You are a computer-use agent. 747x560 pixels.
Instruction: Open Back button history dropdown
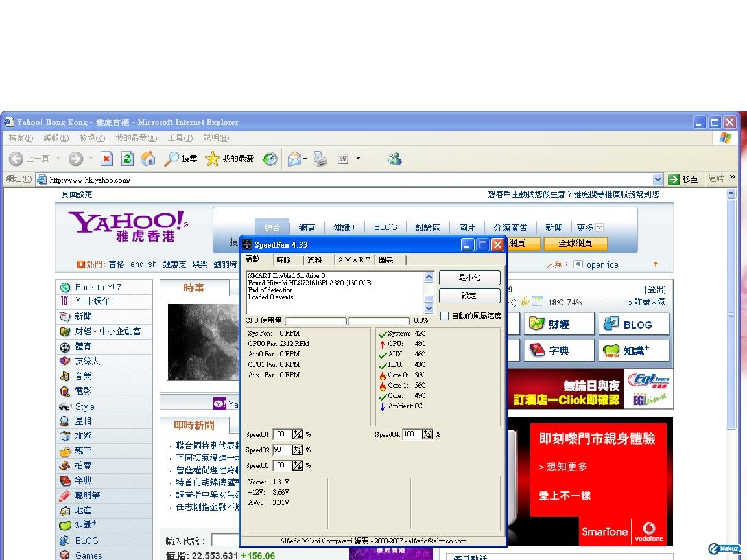(58, 159)
